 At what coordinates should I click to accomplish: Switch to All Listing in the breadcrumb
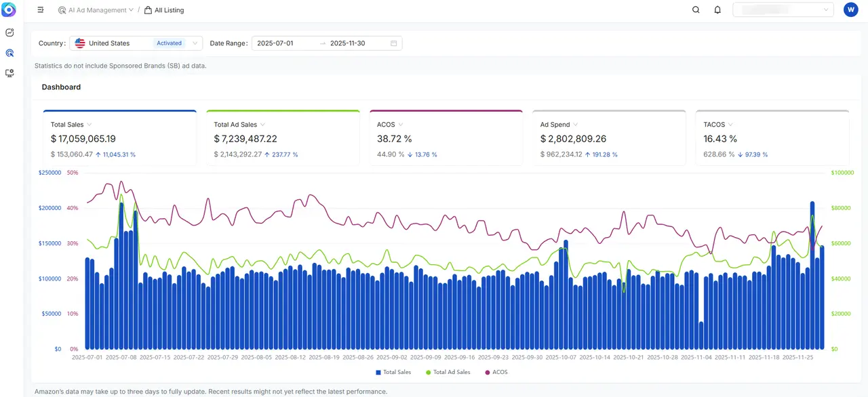[x=168, y=9]
